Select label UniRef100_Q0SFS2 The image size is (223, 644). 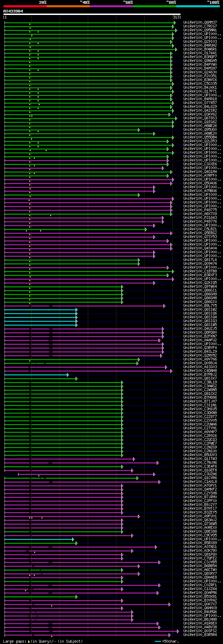coord(200,631)
